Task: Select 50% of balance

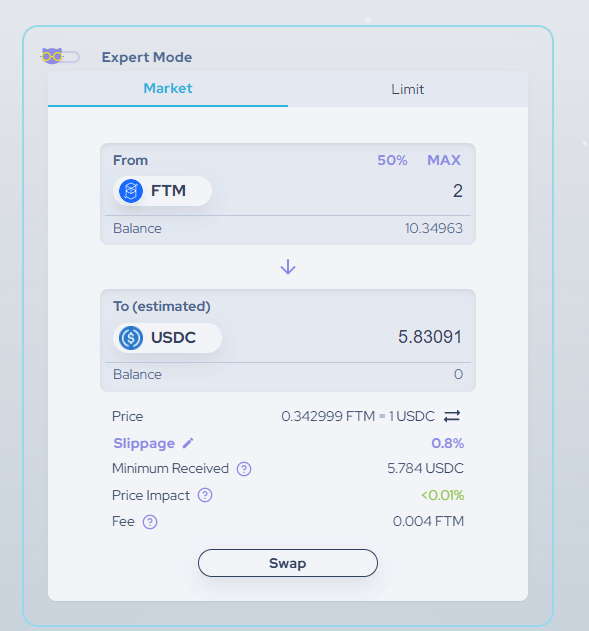Action: point(392,160)
